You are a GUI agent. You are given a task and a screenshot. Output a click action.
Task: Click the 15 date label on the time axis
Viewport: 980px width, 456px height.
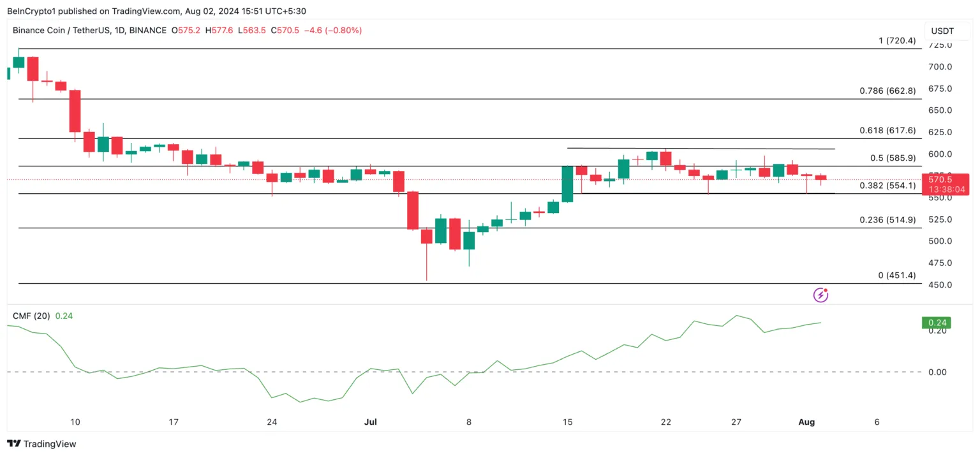567,422
